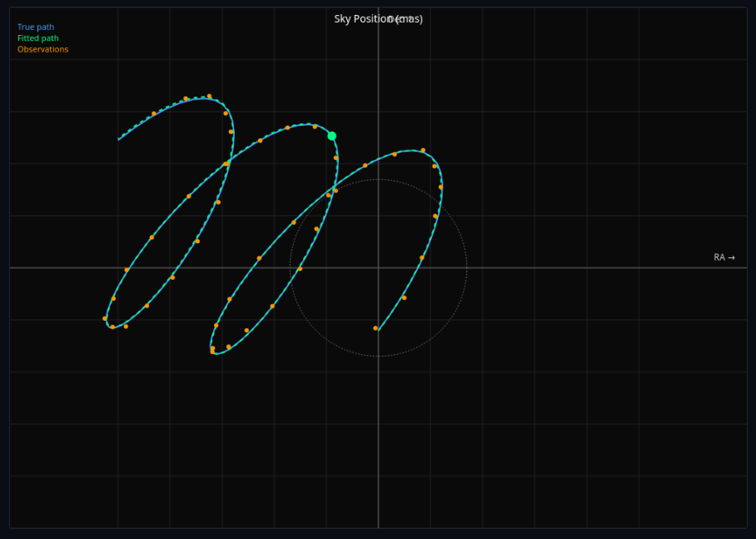
Task: Toggle the 'Fitted path' legend entry
Action: point(37,37)
